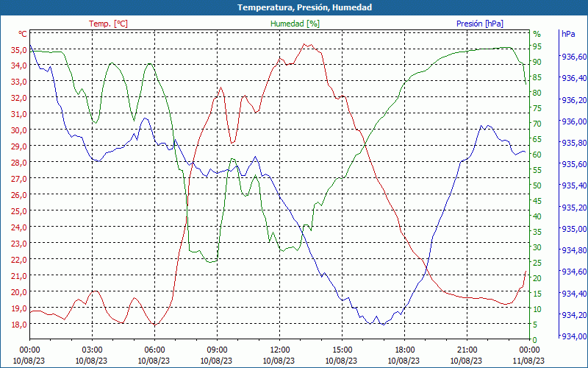Click the '06:00' time axis label
Viewport: 588px width, 368px height.
click(154, 350)
